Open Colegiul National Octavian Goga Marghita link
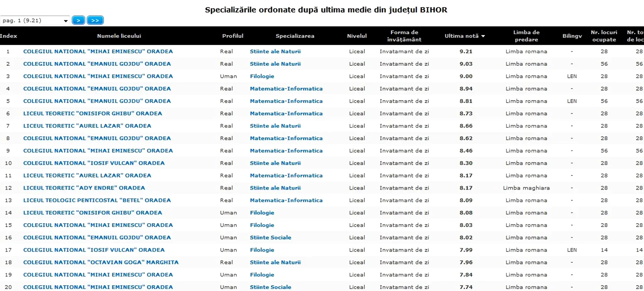This screenshot has width=644, height=291. [x=101, y=262]
